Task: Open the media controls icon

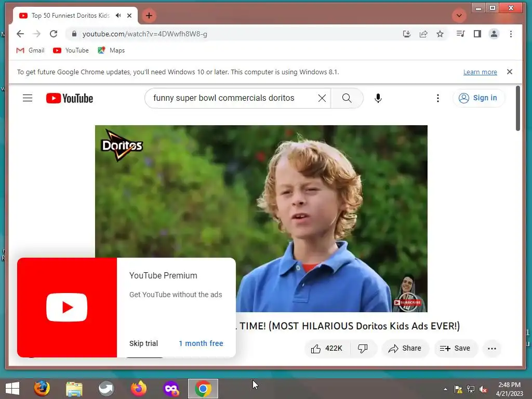Action: [x=460, y=34]
